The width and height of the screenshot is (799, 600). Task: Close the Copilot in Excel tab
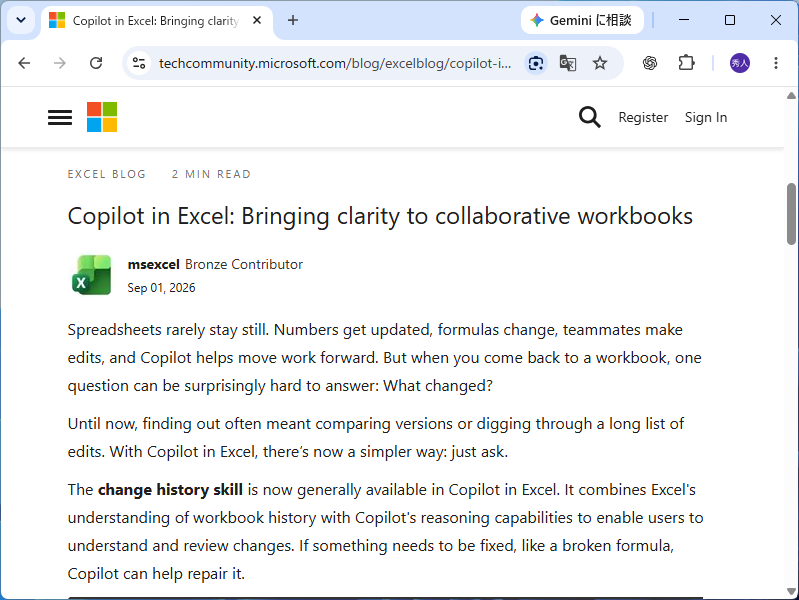[x=257, y=20]
